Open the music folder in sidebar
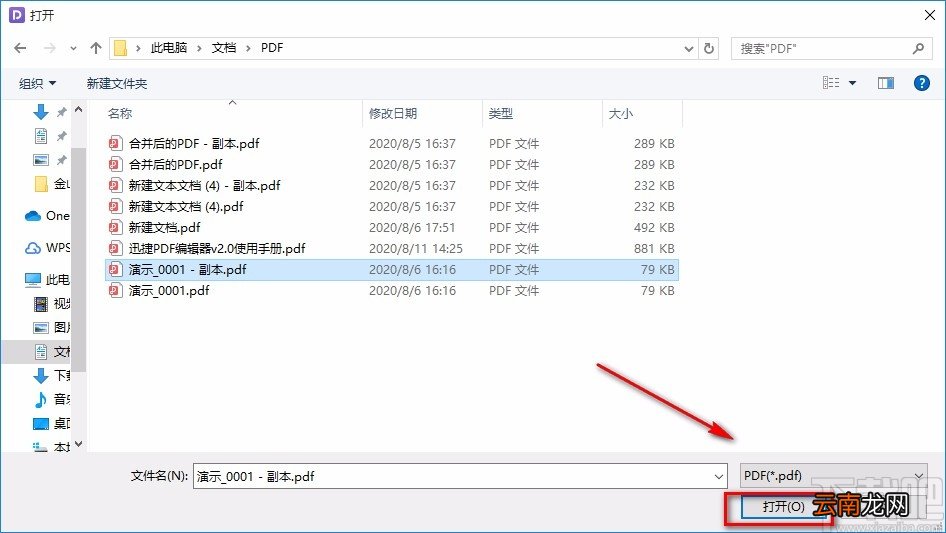The height and width of the screenshot is (533, 946). pos(52,399)
